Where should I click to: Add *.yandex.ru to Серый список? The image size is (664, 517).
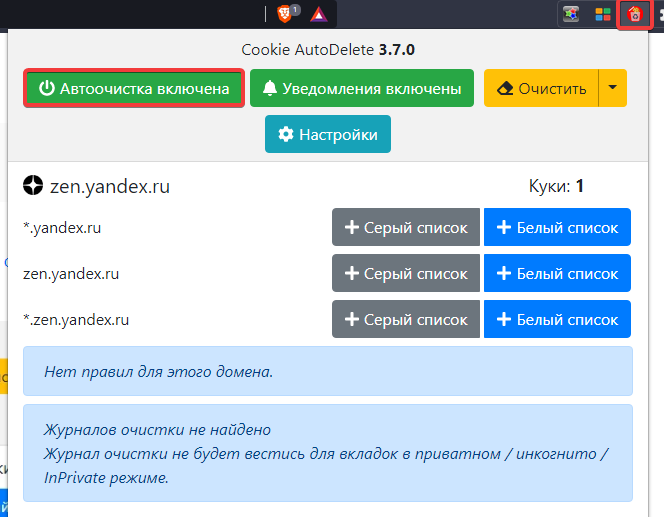coord(406,227)
